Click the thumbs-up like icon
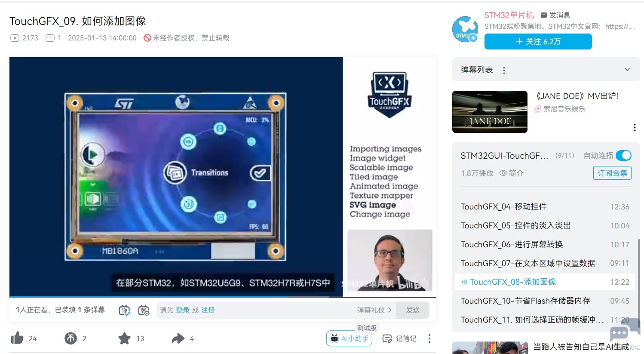This screenshot has height=354, width=644. coord(17,338)
